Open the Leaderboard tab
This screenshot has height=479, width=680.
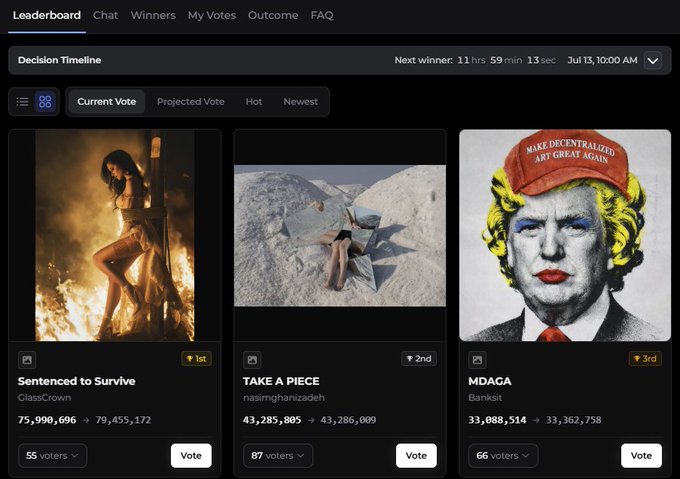click(x=47, y=16)
